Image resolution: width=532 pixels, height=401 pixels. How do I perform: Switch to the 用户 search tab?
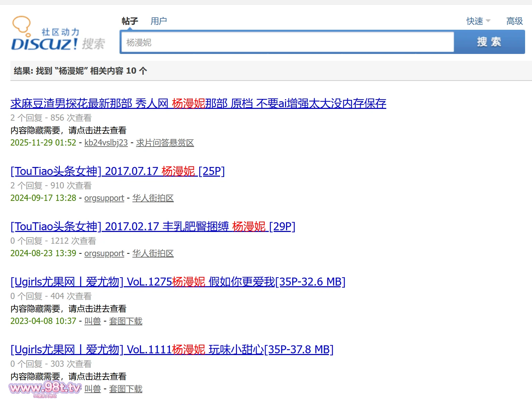(x=159, y=21)
